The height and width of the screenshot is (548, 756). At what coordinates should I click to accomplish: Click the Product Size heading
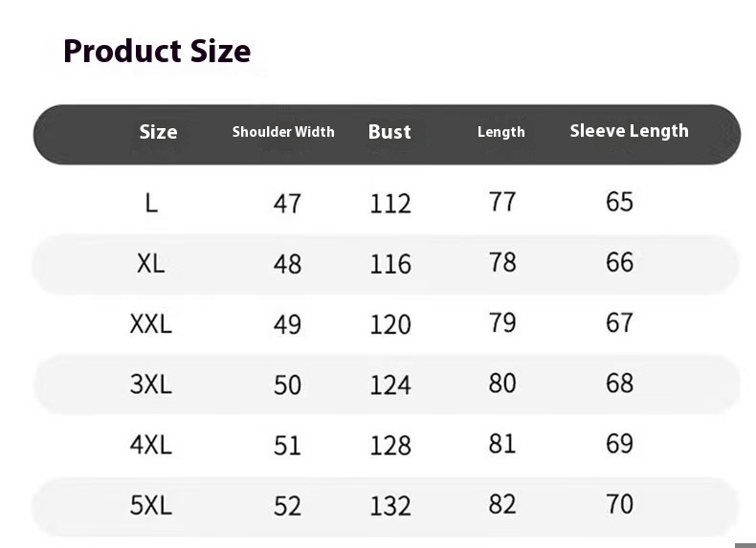pos(157,51)
